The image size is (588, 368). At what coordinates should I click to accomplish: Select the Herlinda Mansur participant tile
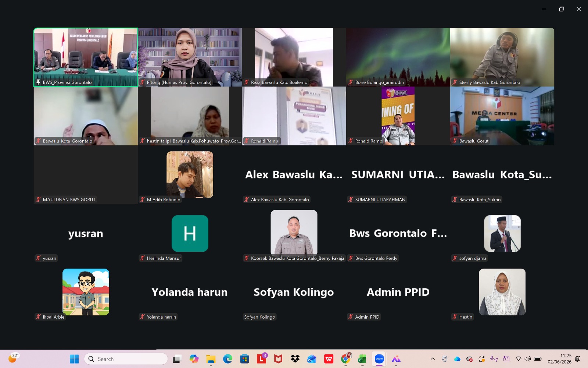point(190,233)
